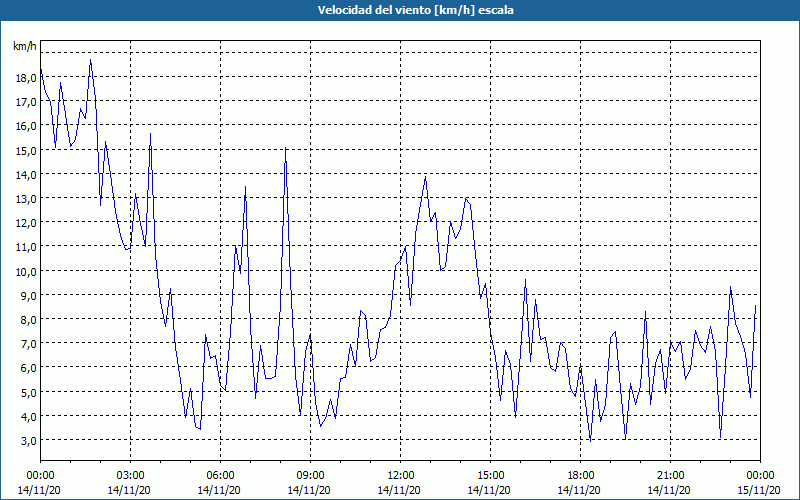Click the 7,0 y-axis value

click(x=28, y=344)
